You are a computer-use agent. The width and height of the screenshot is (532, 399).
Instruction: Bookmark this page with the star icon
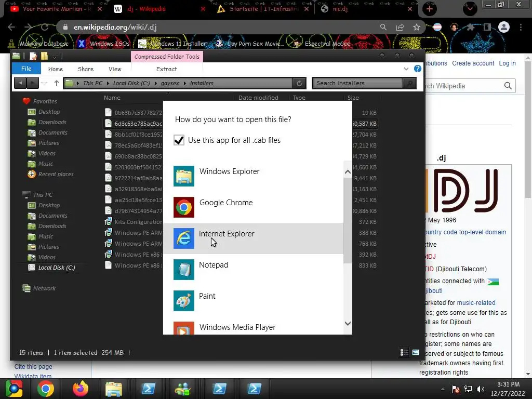coord(417,27)
